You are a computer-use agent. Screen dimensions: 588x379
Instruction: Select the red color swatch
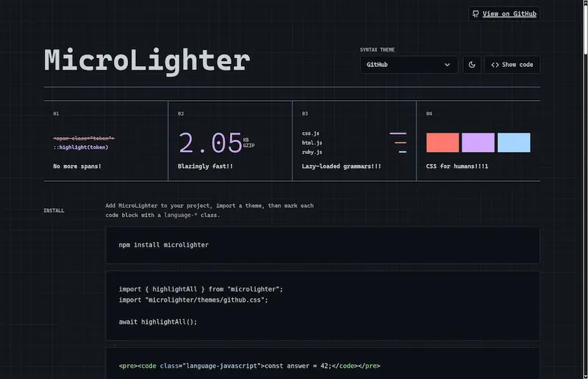pyautogui.click(x=442, y=142)
